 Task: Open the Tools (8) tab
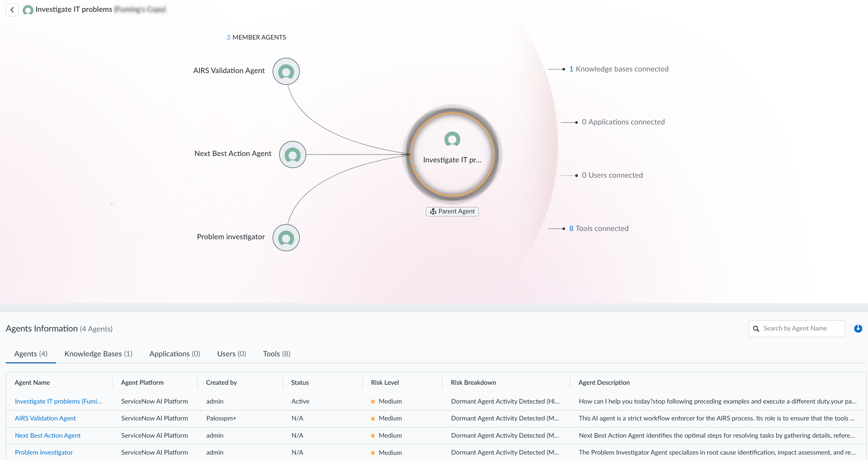pyautogui.click(x=276, y=353)
